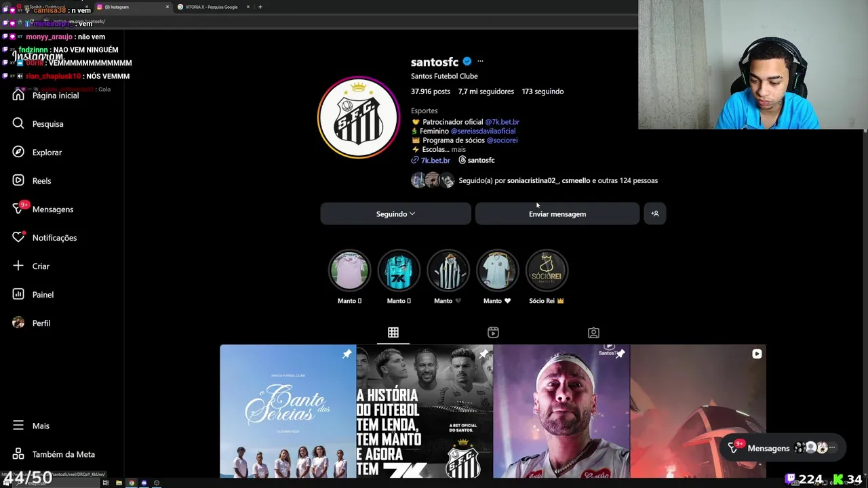Screen dimensions: 868x488
Task: Open the striped jersey Manto highlight
Action: [x=448, y=270]
